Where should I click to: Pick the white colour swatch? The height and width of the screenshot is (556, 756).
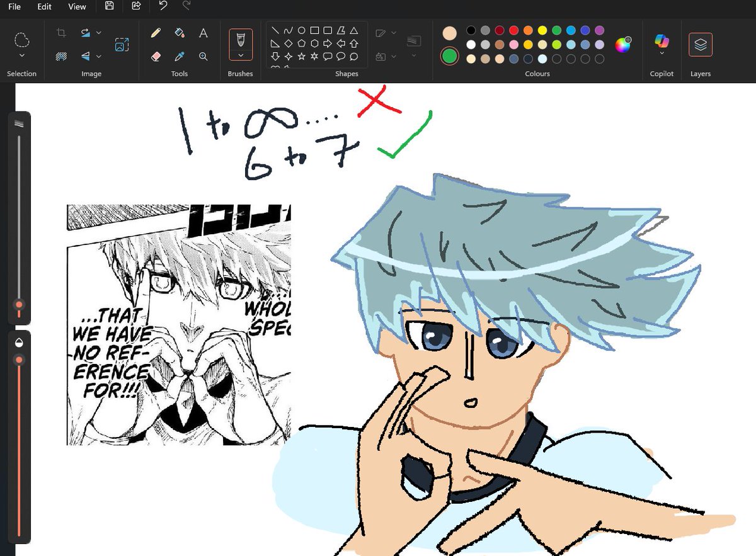click(x=471, y=45)
